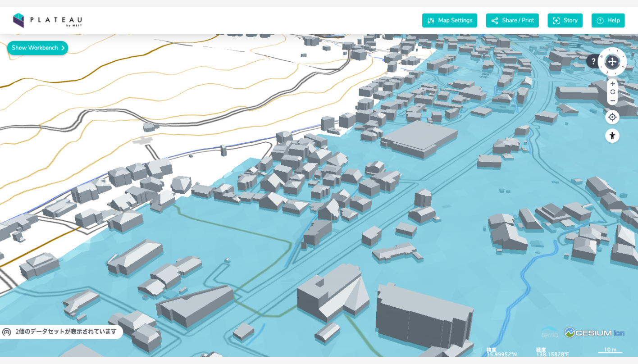Zoom out with the minus button
638x364 pixels.
click(x=612, y=100)
